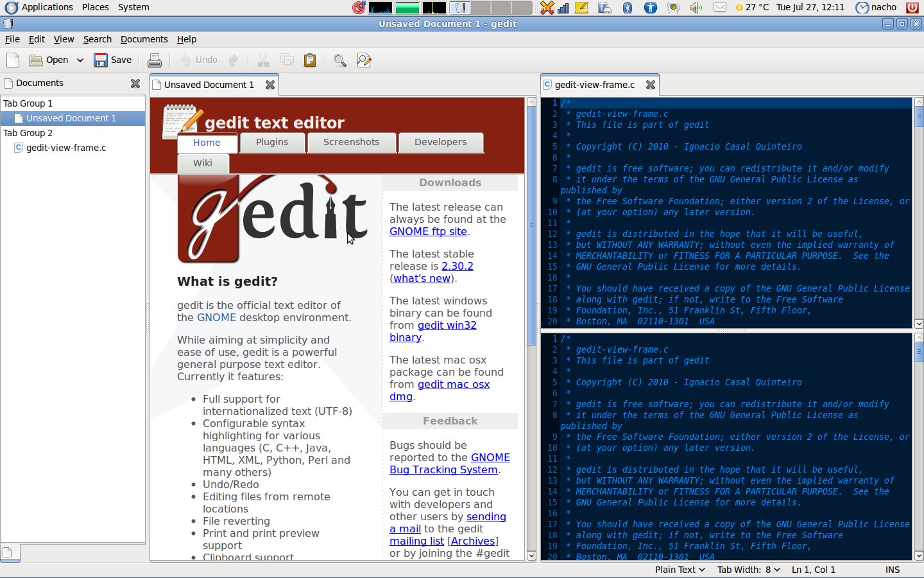Click the red power shutdown icon
924x578 pixels.
click(912, 8)
